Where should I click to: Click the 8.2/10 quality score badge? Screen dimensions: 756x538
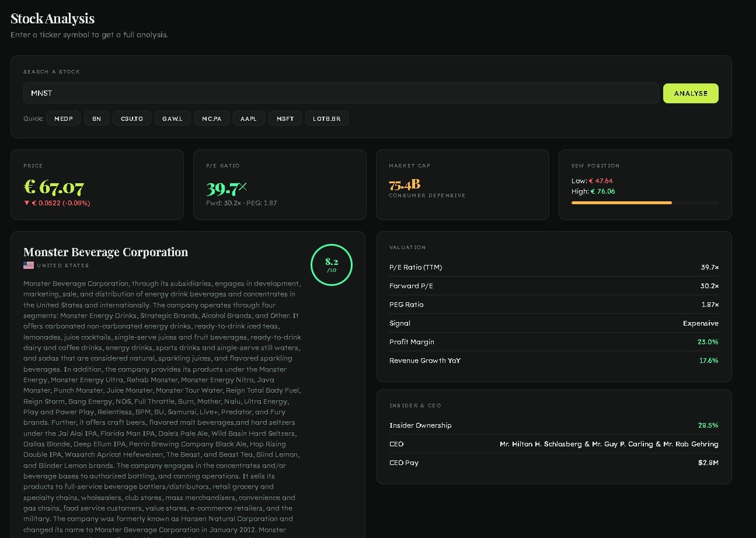tap(331, 264)
